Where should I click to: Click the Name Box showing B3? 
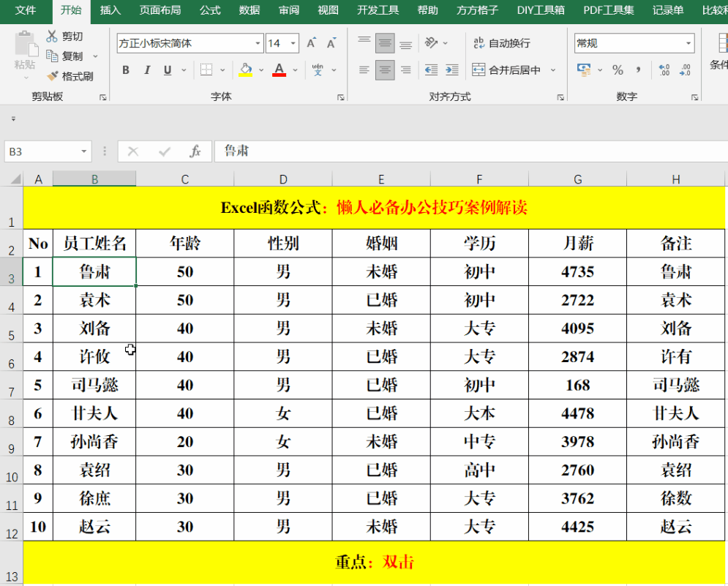tap(40, 151)
